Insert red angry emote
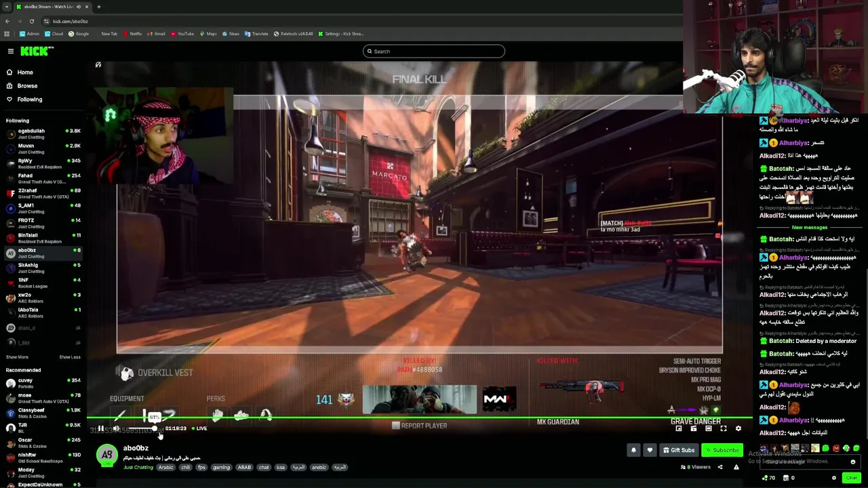The width and height of the screenshot is (868, 488). pyautogui.click(x=836, y=448)
